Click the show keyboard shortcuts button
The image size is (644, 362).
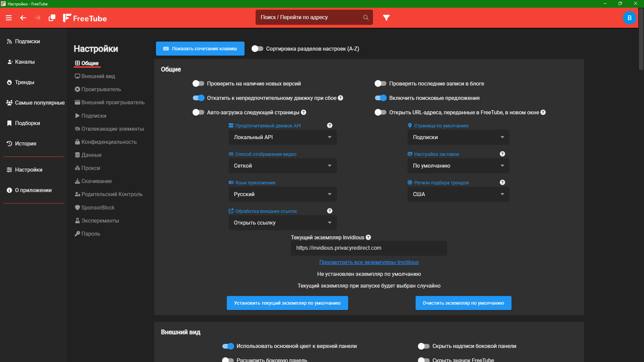(x=200, y=49)
